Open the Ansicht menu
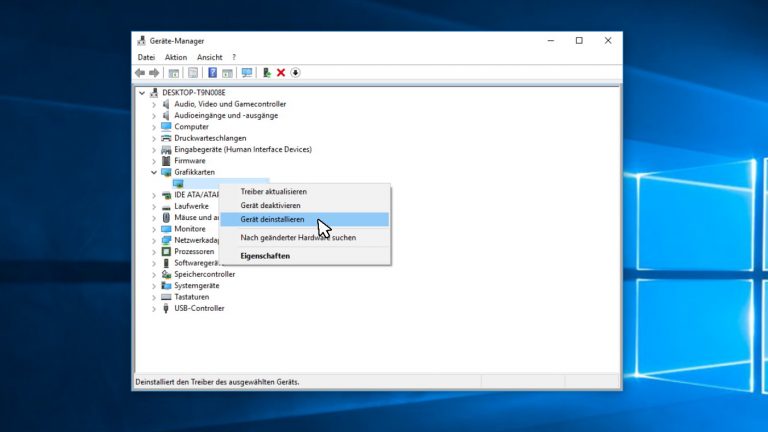 pos(209,57)
